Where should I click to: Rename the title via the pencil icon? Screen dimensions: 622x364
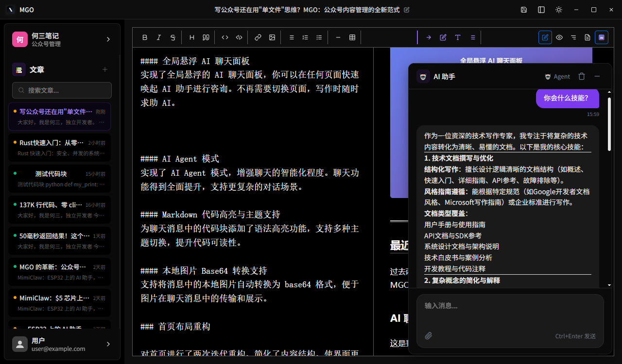[407, 9]
